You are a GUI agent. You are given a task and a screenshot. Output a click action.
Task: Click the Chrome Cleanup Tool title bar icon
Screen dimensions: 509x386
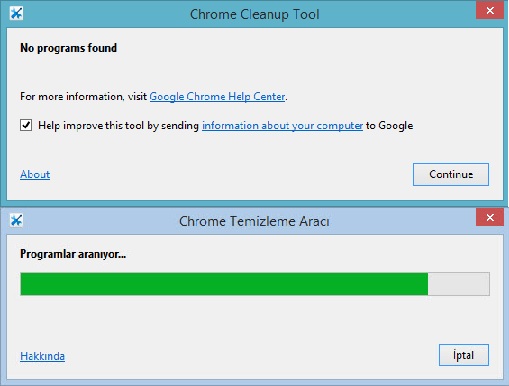click(x=16, y=14)
